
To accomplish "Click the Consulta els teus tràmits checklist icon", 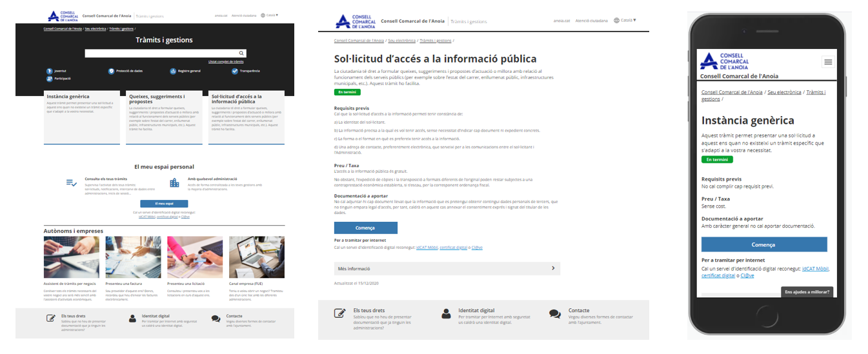I will click(72, 183).
